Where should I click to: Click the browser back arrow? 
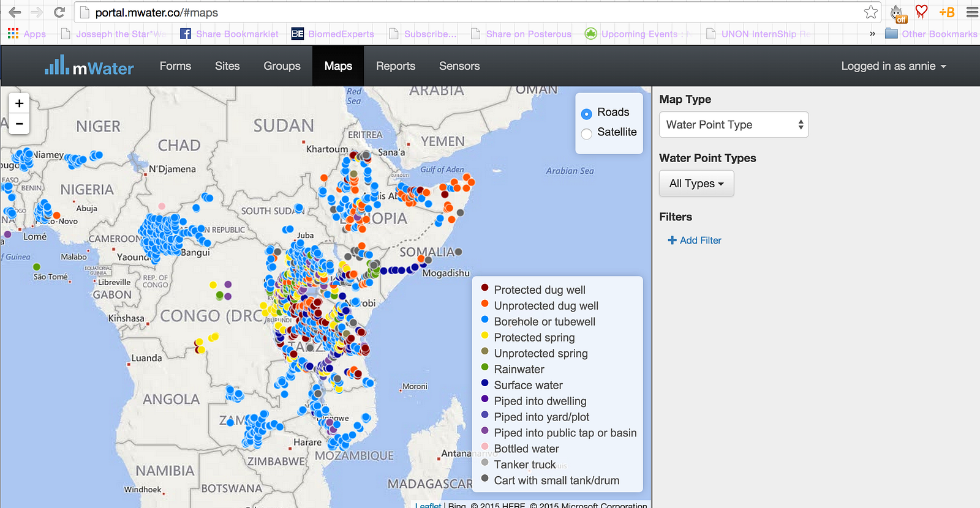click(x=15, y=12)
